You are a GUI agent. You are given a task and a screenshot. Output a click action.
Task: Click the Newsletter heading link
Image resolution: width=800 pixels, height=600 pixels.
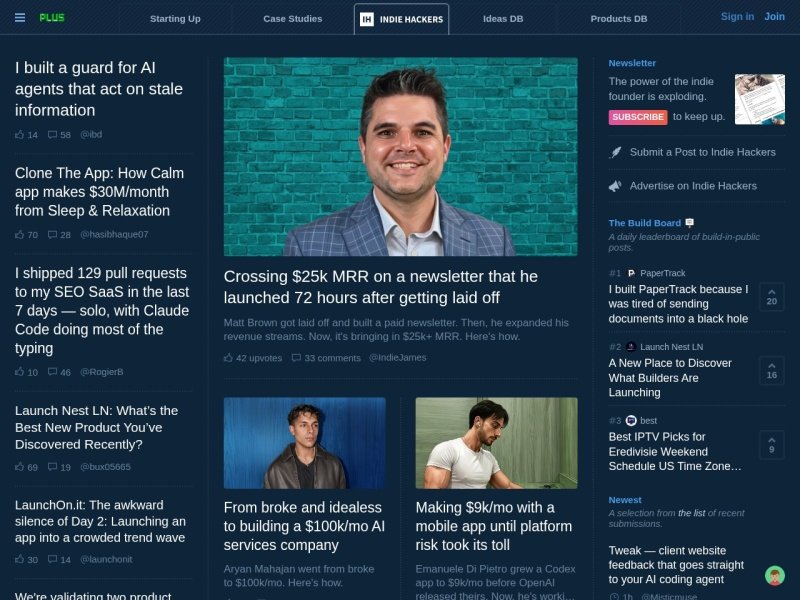[x=632, y=63]
